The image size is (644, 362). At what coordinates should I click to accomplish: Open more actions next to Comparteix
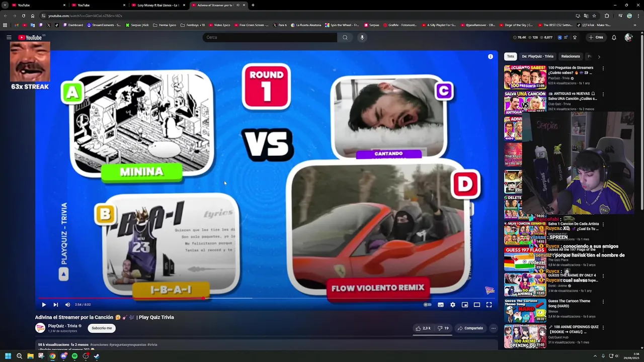494,328
